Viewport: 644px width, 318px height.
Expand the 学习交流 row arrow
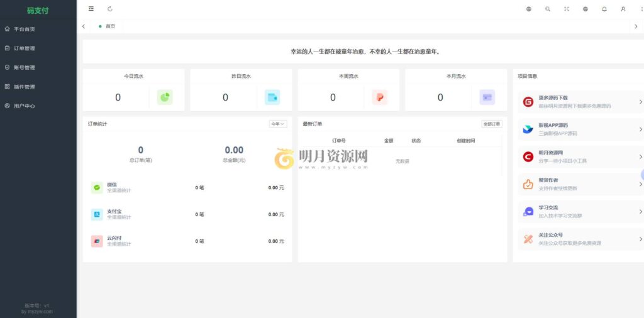click(640, 212)
